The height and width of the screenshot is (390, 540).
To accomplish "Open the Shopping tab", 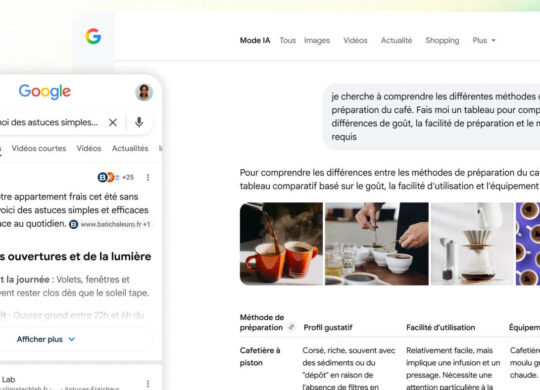I will (x=442, y=40).
